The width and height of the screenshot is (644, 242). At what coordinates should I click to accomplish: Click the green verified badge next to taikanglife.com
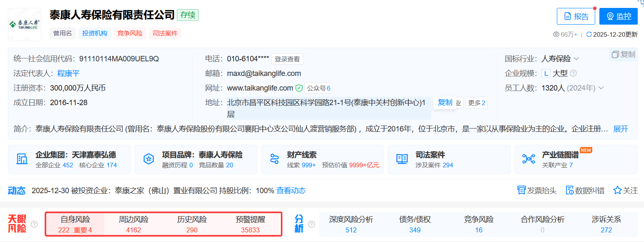[x=298, y=88]
